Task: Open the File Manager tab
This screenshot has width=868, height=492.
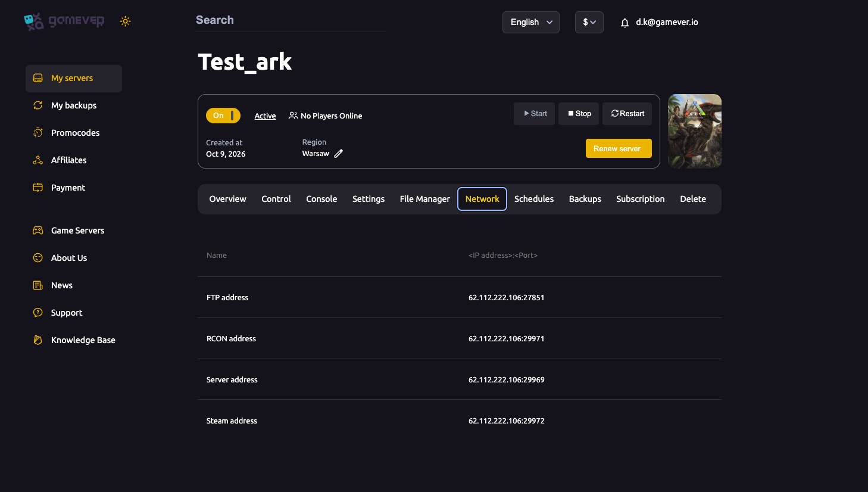Action: coord(425,199)
